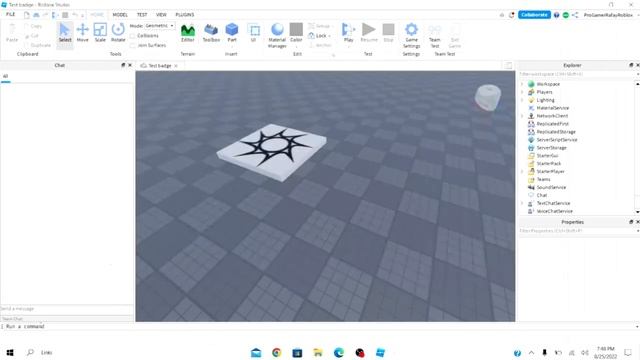Open the UI insert tool
The height and width of the screenshot is (360, 640).
click(253, 33)
